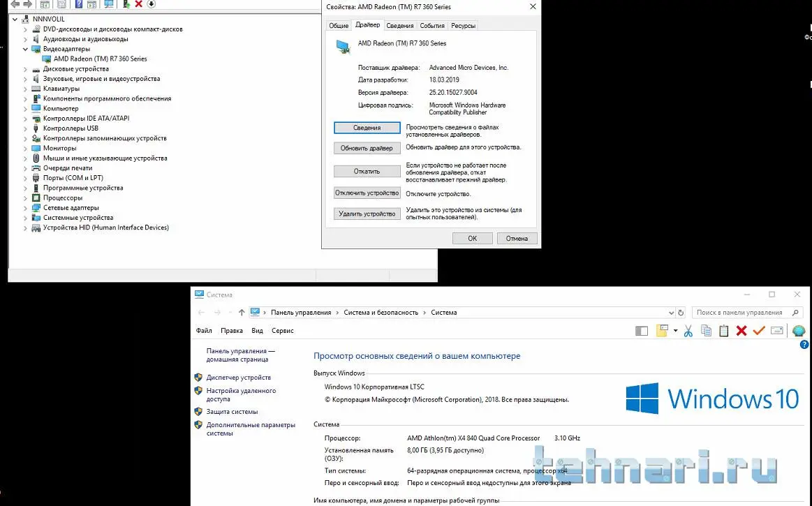Open the Вид menu
The height and width of the screenshot is (506, 812).
tap(258, 330)
